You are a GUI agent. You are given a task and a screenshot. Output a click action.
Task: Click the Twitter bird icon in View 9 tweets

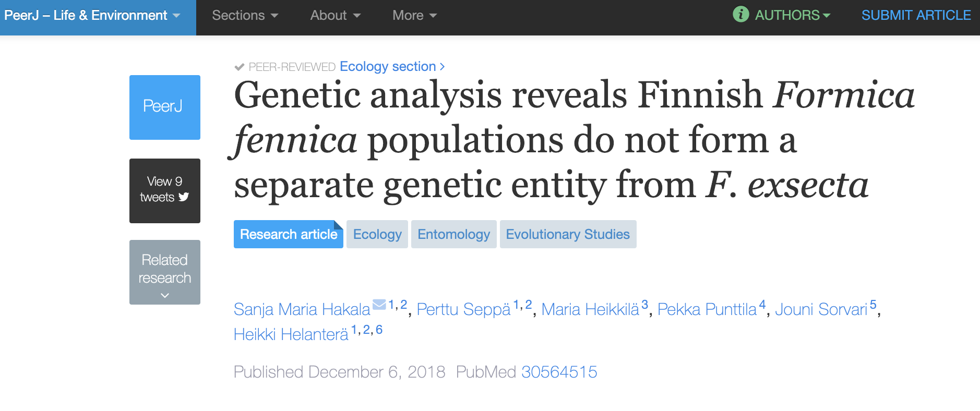(184, 197)
